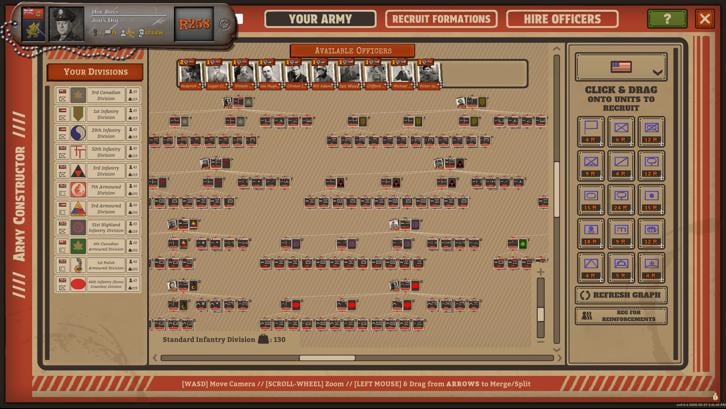
Task: Click the up arrow of vertical scrollbar
Action: point(556,49)
